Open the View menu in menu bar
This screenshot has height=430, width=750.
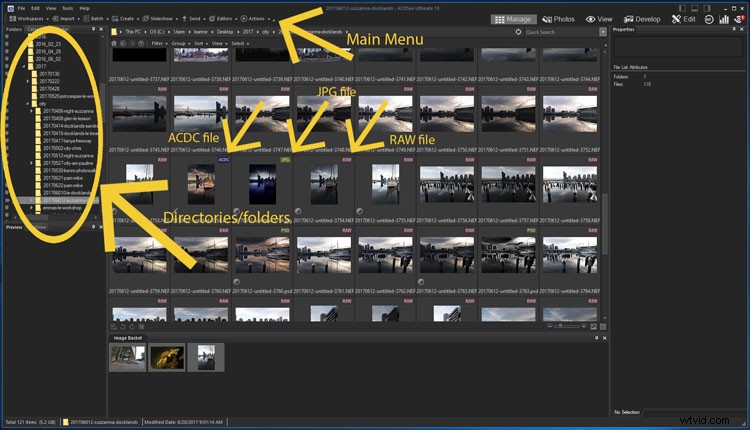point(51,8)
